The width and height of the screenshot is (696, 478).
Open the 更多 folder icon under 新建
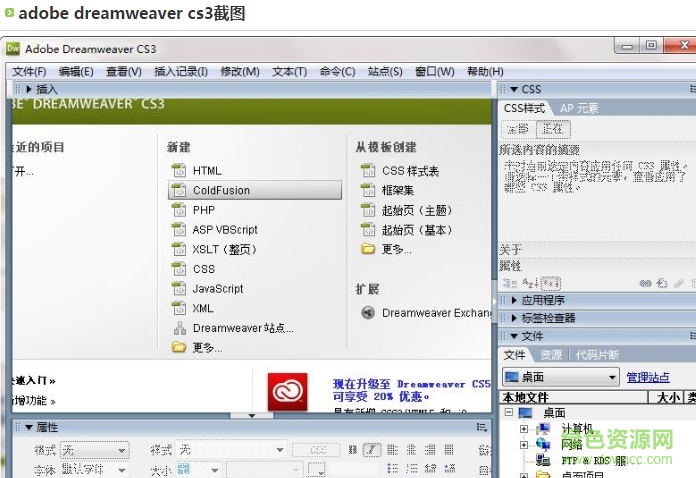point(179,348)
